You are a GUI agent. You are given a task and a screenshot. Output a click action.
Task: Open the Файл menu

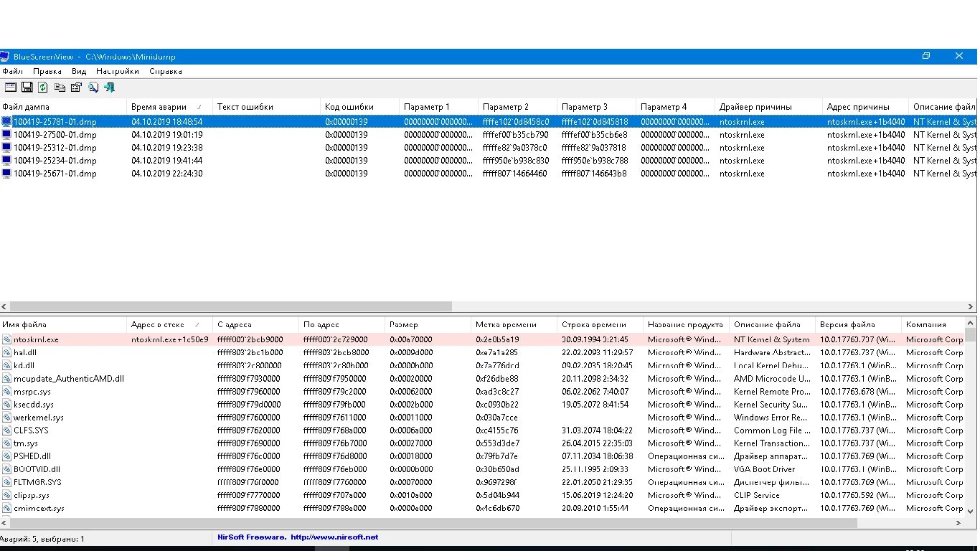(x=12, y=71)
